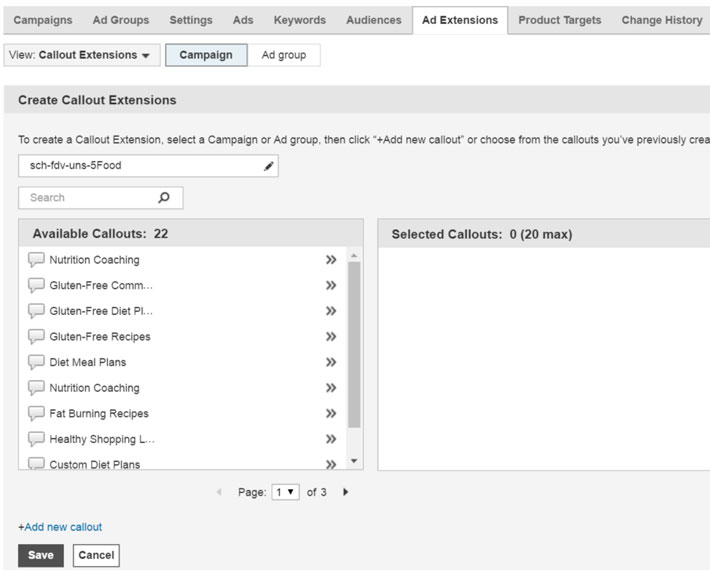The height and width of the screenshot is (570, 710).
Task: Click the +Add new callout link
Action: tap(60, 527)
